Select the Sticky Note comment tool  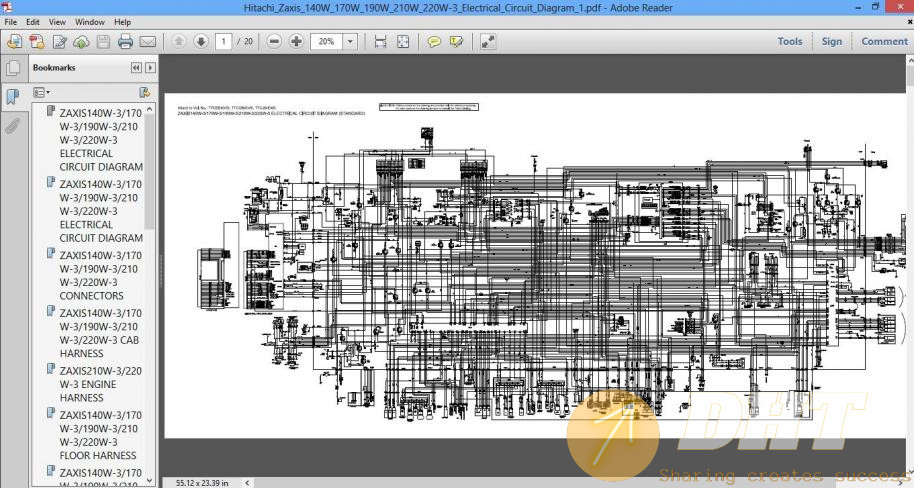point(434,41)
